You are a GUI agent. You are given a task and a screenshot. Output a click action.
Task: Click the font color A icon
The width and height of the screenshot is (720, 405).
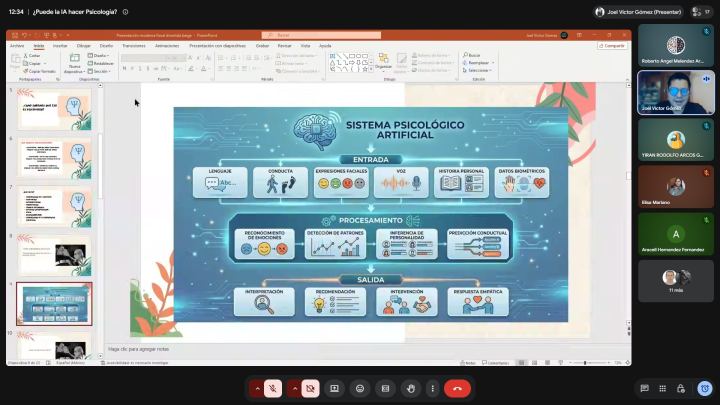[204, 69]
